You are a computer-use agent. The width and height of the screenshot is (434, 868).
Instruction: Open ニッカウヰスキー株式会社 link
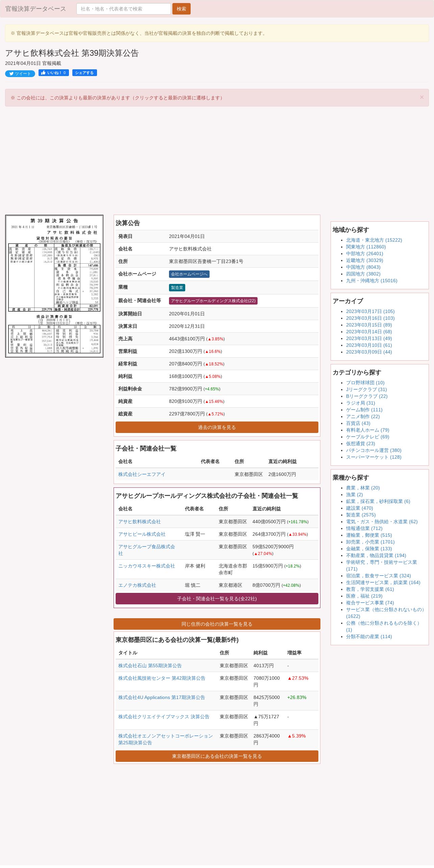click(x=147, y=566)
